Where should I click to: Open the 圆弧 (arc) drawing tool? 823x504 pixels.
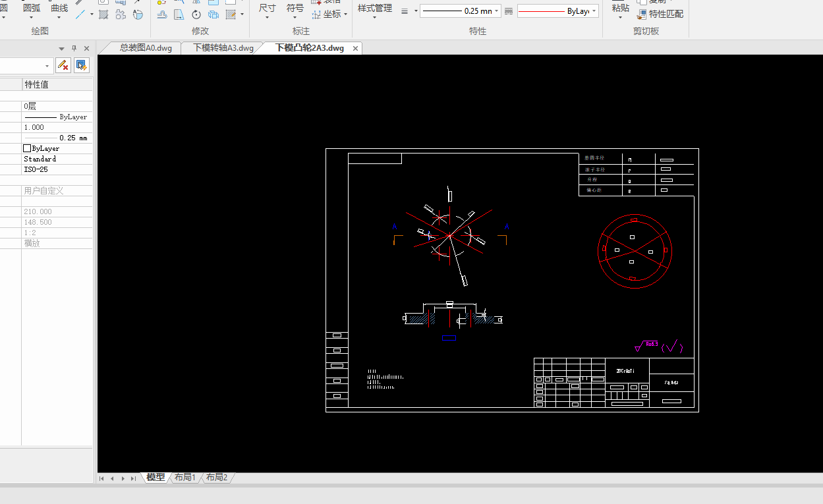(31, 9)
